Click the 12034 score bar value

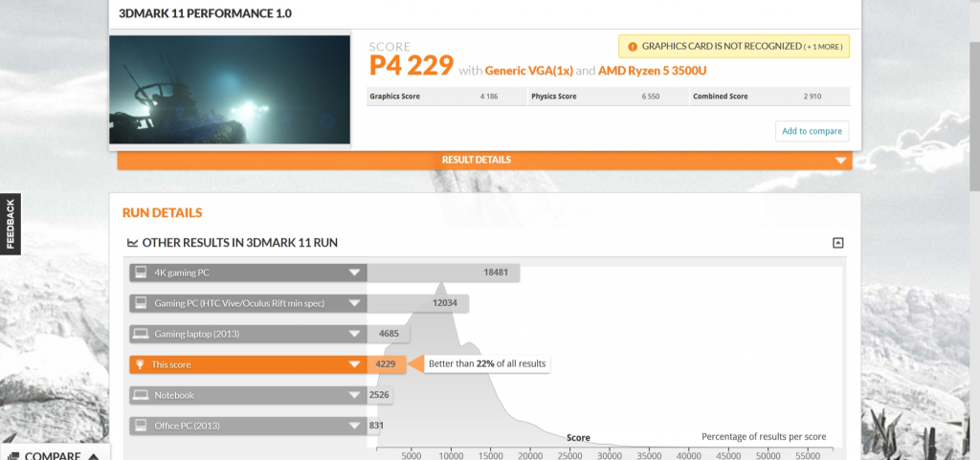[x=444, y=303]
